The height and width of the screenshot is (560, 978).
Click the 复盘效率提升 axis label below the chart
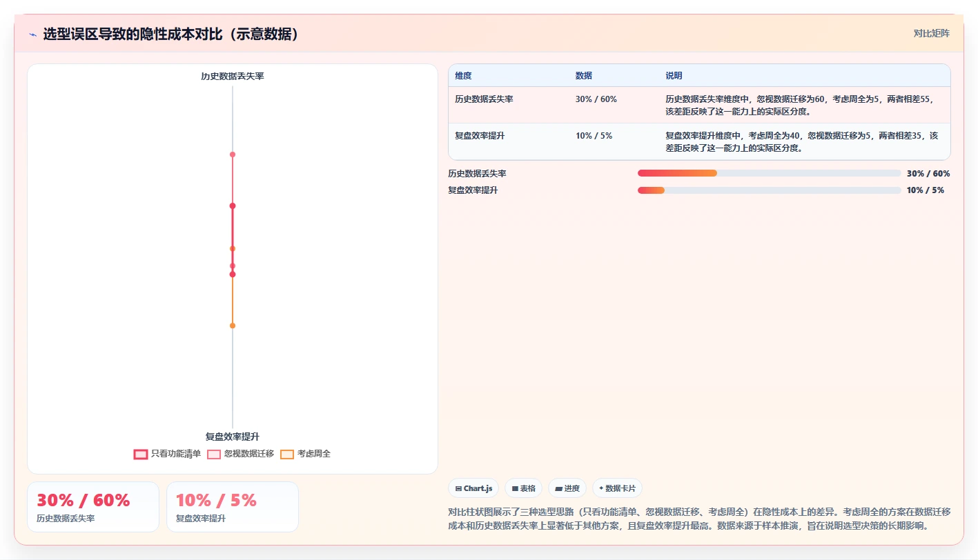(233, 437)
